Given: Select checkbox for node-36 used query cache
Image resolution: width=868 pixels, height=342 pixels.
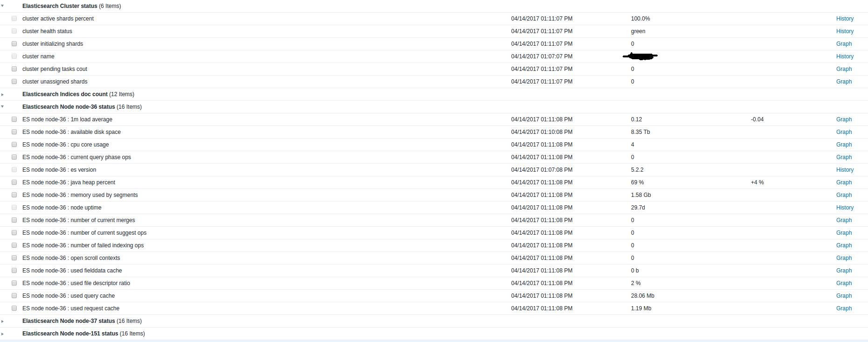Looking at the screenshot, I should click(14, 295).
